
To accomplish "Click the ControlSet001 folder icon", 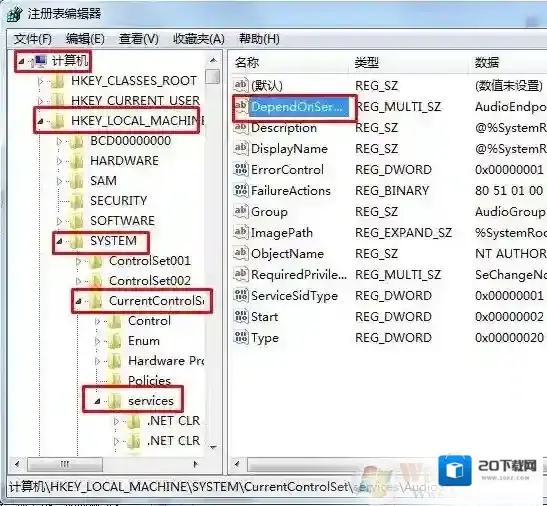I will click(x=96, y=261).
